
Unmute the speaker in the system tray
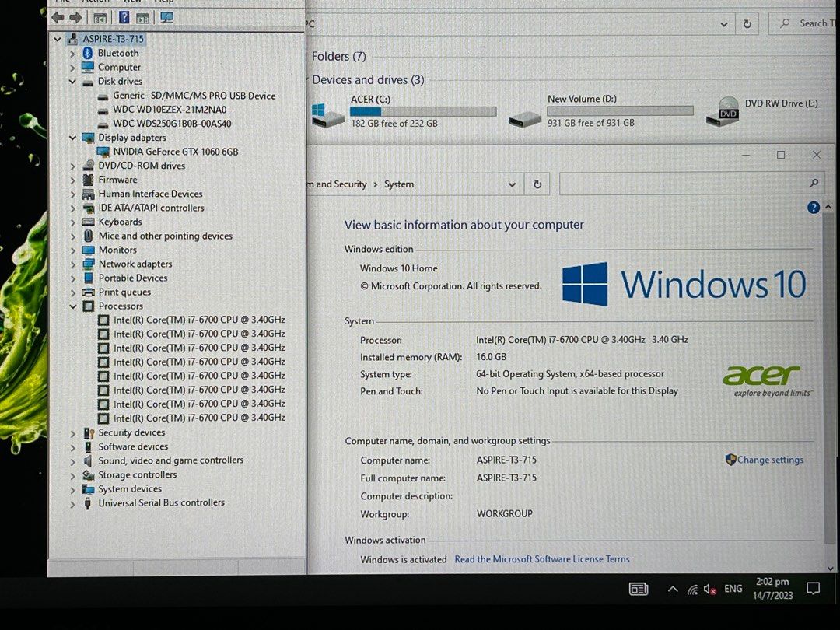pyautogui.click(x=709, y=590)
